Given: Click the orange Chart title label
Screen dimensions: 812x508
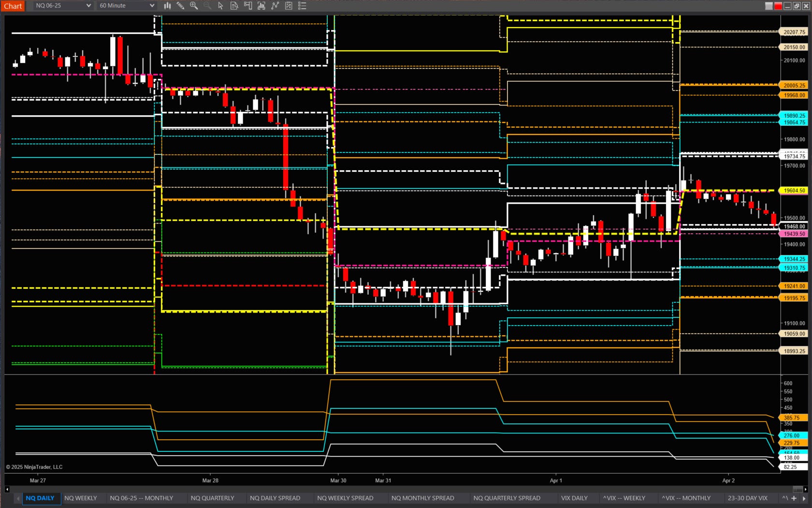Looking at the screenshot, I should [13, 6].
